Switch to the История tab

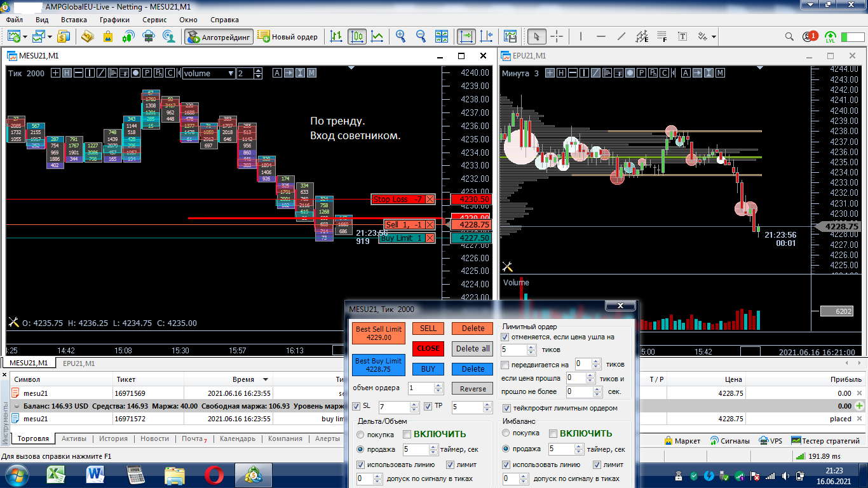[x=113, y=438]
